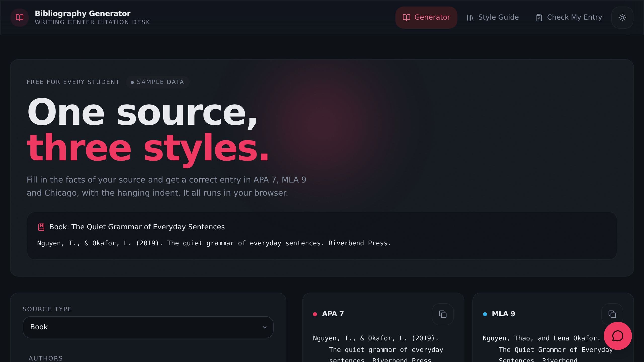Click the Sample Data badge

click(157, 82)
